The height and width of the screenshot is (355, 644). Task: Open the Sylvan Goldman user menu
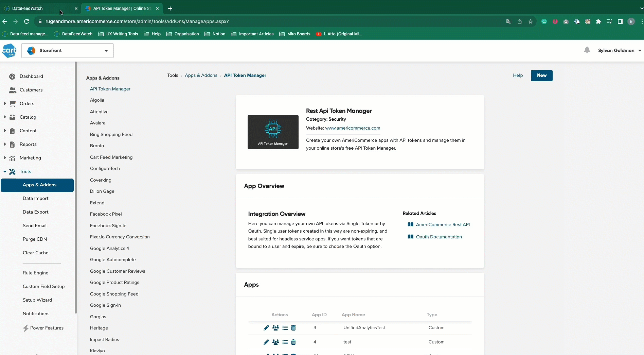click(620, 50)
